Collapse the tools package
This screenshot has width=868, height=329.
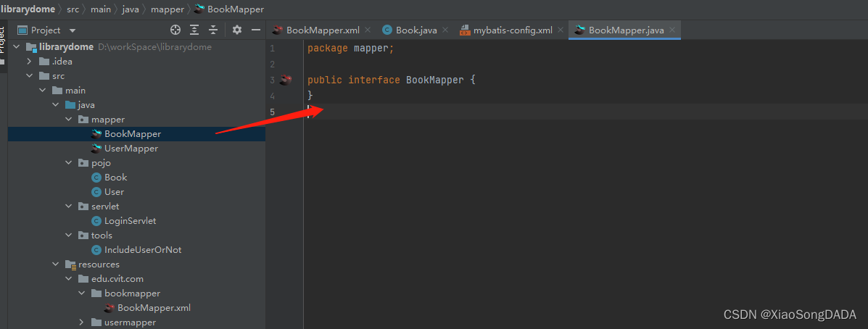pos(69,235)
